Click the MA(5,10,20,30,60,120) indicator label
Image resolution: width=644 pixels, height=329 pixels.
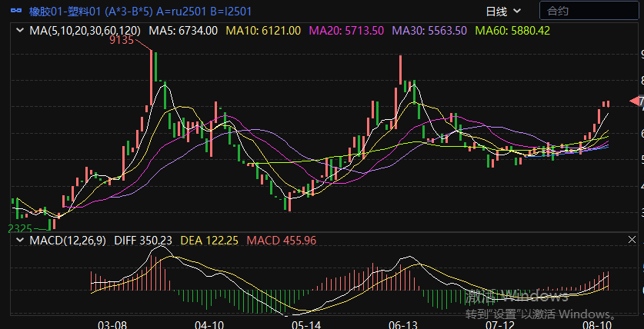(x=85, y=31)
